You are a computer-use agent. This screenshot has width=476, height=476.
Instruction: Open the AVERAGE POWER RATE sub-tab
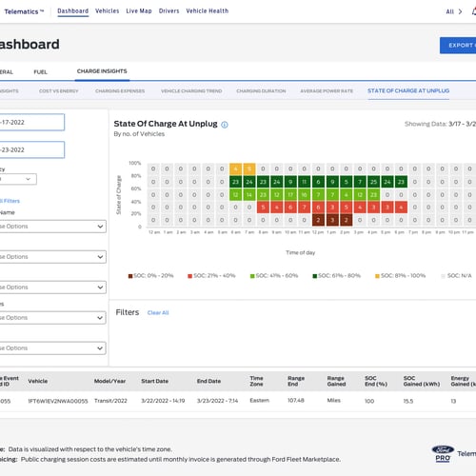(327, 91)
